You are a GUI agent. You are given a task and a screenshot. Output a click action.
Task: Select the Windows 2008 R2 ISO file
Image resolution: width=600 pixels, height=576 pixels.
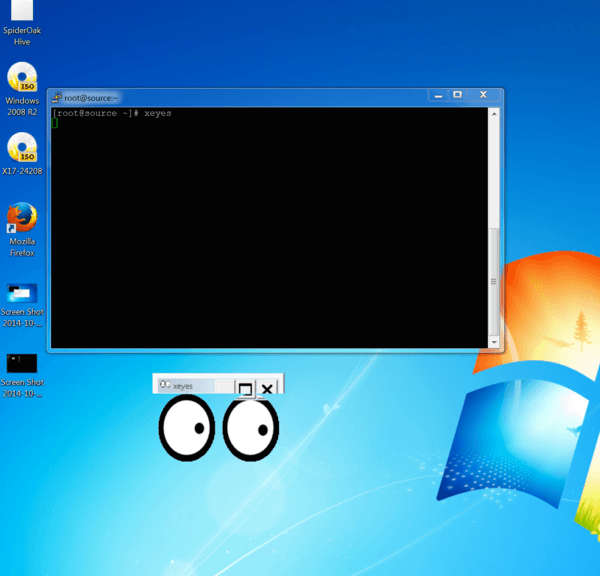point(22,78)
